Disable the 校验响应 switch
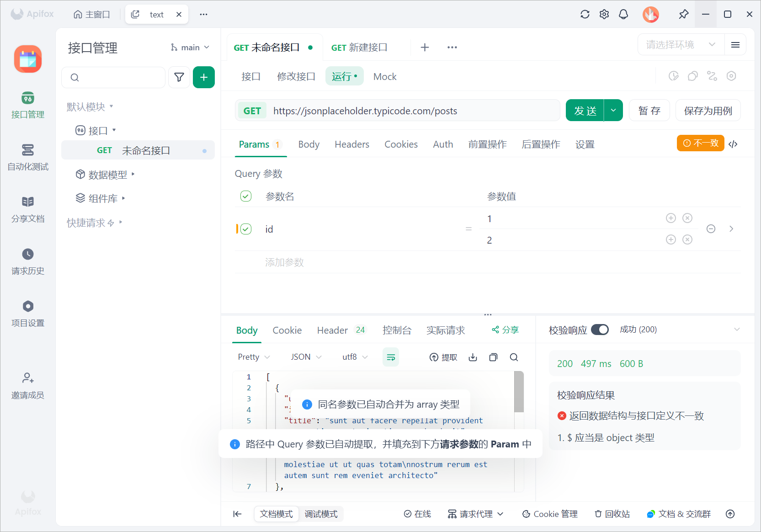761x532 pixels. coord(600,329)
